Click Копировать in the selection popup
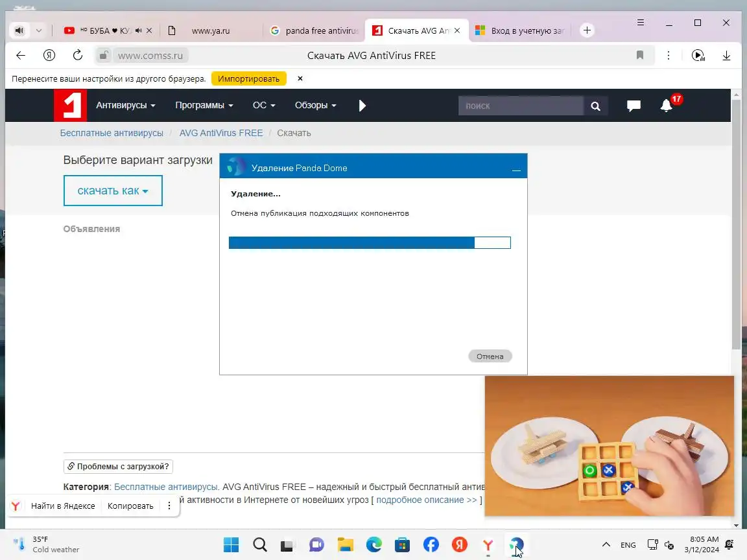Image resolution: width=747 pixels, height=560 pixels. point(130,506)
